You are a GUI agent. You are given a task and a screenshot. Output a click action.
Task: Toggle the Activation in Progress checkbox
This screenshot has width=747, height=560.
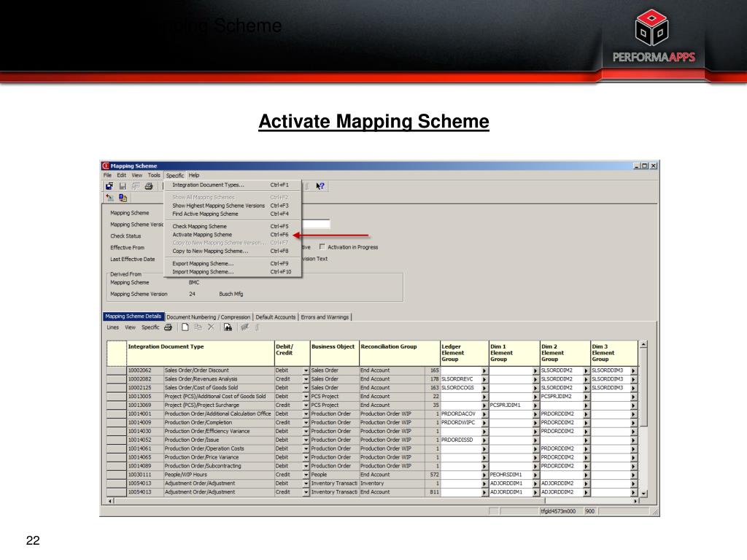click(x=322, y=246)
